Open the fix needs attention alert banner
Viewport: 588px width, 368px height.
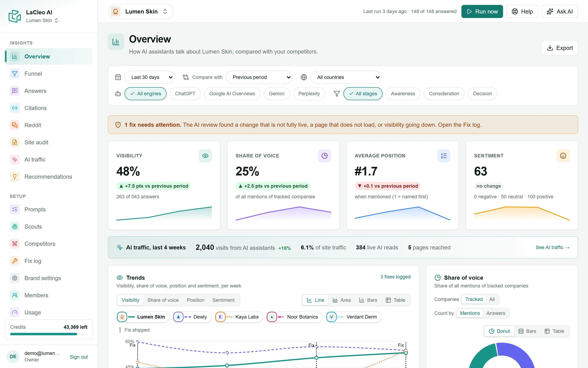(x=343, y=125)
